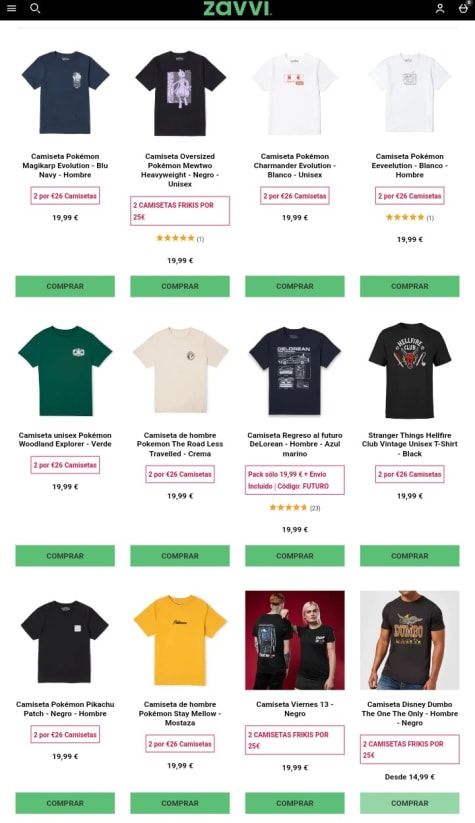Click '2 por €26 Camisetas' under Pikachu Patch

(65, 734)
